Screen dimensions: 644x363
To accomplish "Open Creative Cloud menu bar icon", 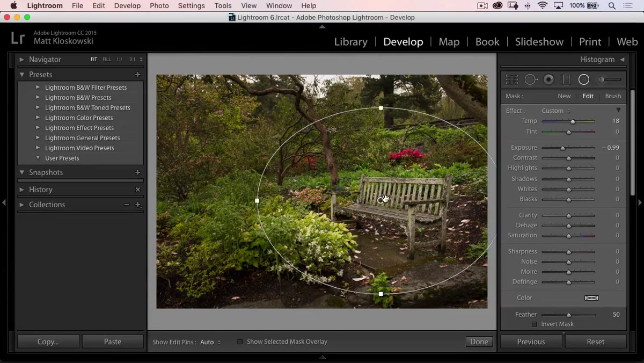I will point(497,5).
